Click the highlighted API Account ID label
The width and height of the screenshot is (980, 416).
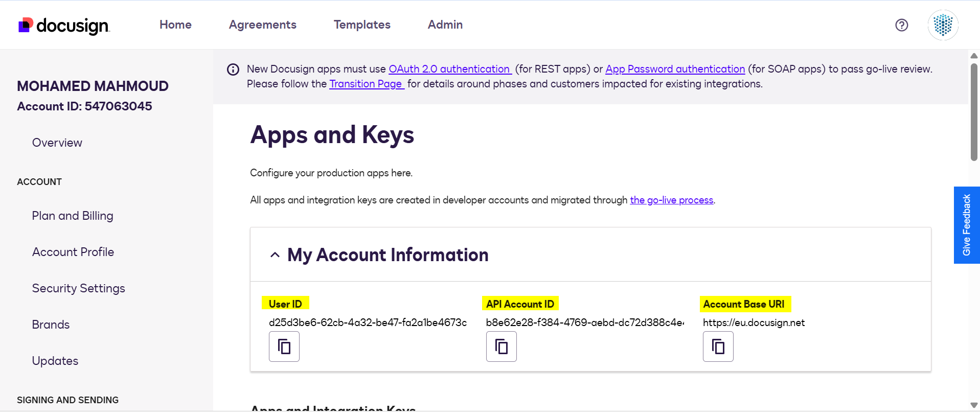click(520, 304)
